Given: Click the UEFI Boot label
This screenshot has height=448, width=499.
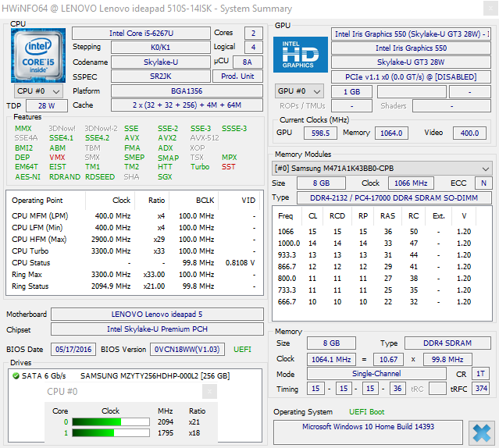Looking at the screenshot, I should pyautogui.click(x=366, y=412).
